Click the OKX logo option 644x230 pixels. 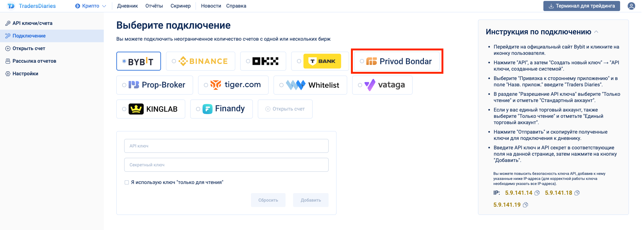tap(265, 61)
